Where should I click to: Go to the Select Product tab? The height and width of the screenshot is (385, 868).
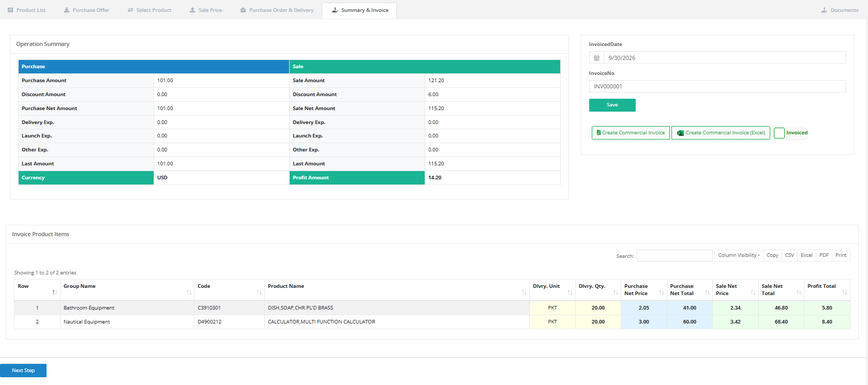pyautogui.click(x=149, y=10)
